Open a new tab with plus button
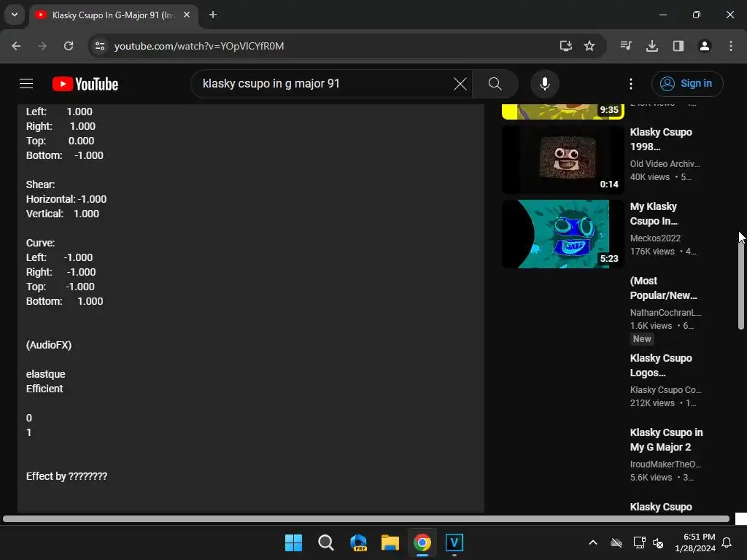The image size is (747, 560). [213, 15]
